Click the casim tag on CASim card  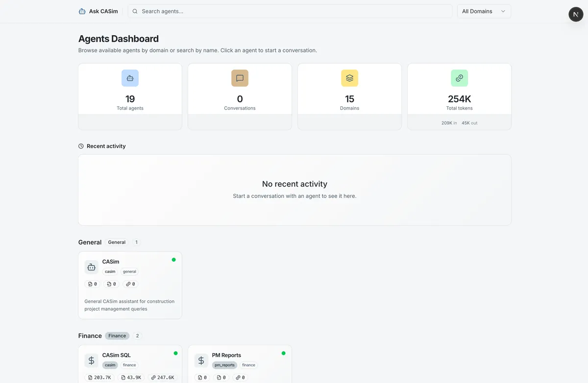click(110, 271)
